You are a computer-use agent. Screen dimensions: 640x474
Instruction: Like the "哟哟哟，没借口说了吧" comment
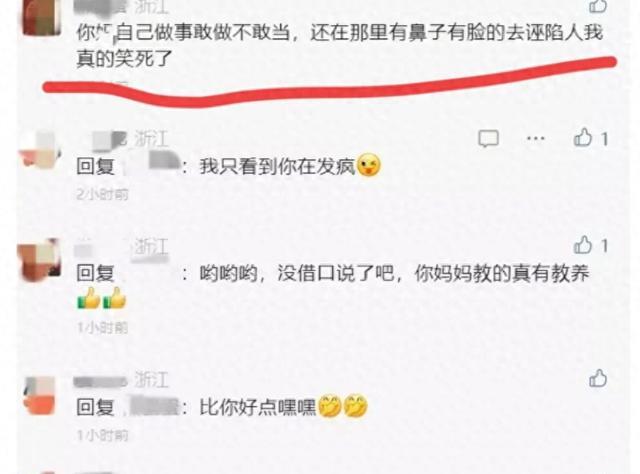(x=583, y=245)
